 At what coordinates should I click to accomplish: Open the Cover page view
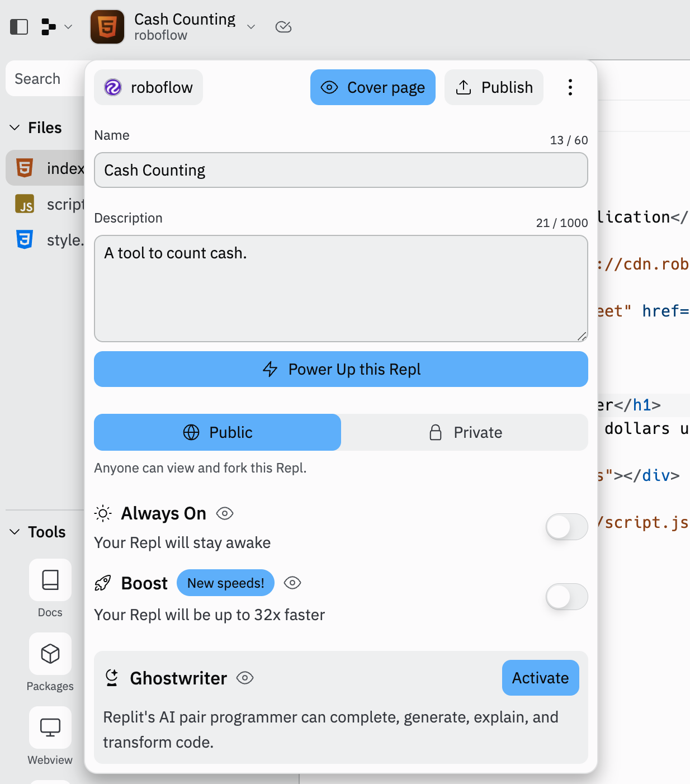(x=372, y=87)
